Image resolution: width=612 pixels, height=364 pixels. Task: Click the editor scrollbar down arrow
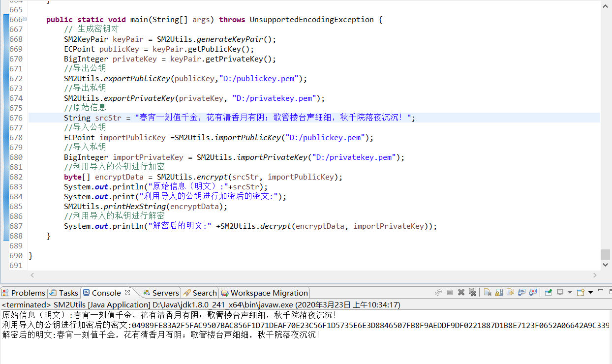(605, 265)
